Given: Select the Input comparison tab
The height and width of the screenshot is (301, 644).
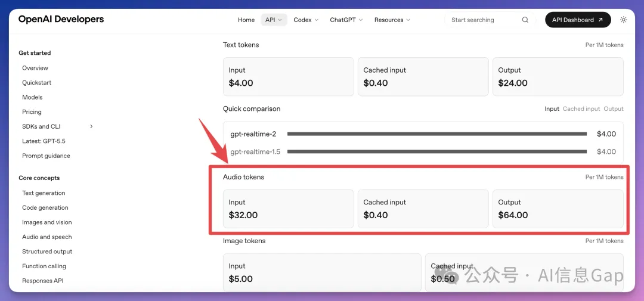Looking at the screenshot, I should click(552, 109).
